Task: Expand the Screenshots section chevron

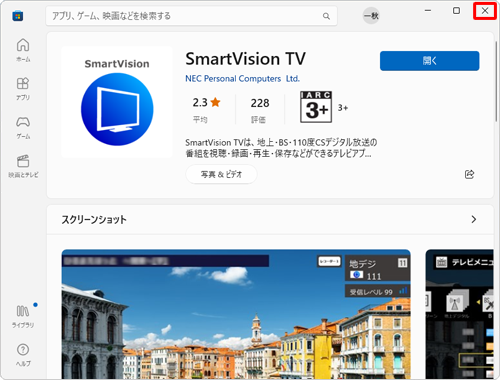Action: pos(474,219)
